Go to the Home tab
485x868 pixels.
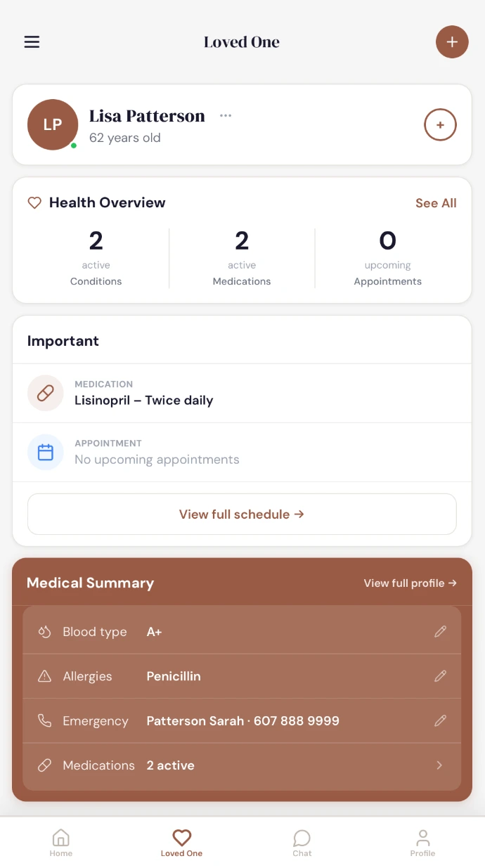(61, 843)
